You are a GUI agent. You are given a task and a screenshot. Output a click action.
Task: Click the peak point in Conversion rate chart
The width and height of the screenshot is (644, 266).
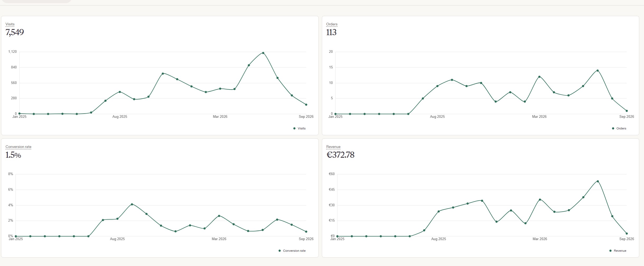[x=132, y=204]
